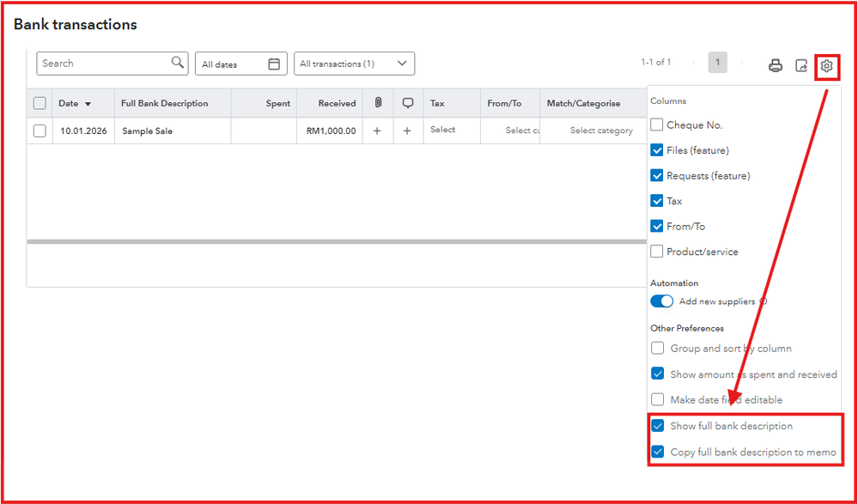858x504 pixels.
Task: Uncheck Show full bank description
Action: click(657, 426)
